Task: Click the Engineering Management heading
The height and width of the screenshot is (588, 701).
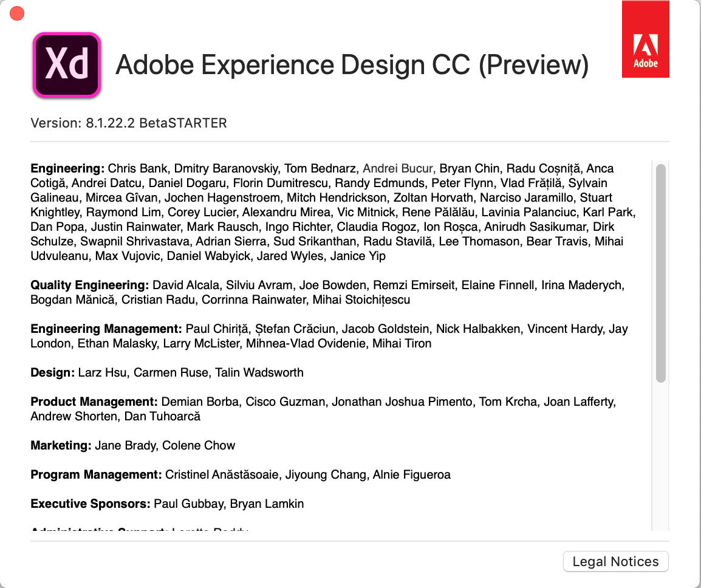Action: 106,329
